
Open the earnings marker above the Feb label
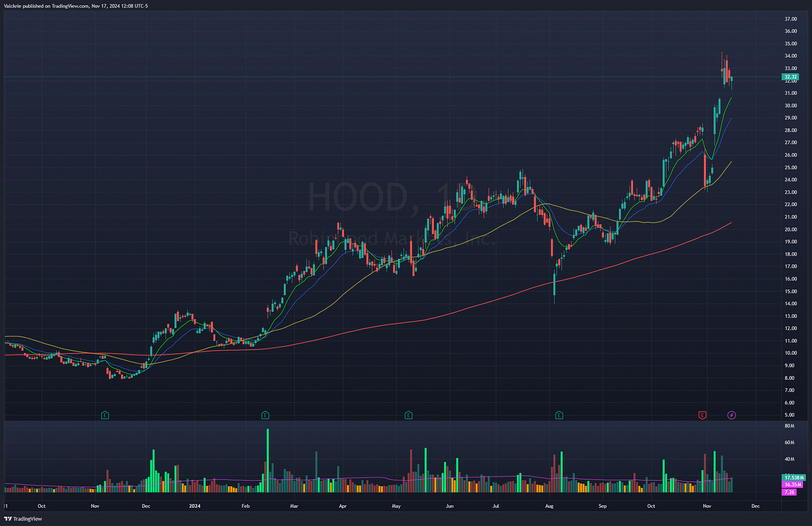[265, 415]
